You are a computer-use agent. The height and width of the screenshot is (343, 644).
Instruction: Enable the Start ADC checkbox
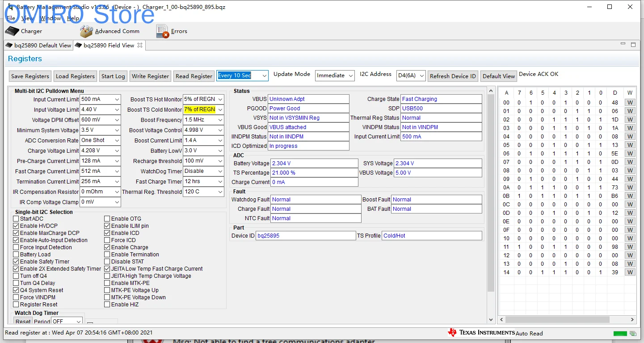(x=16, y=219)
